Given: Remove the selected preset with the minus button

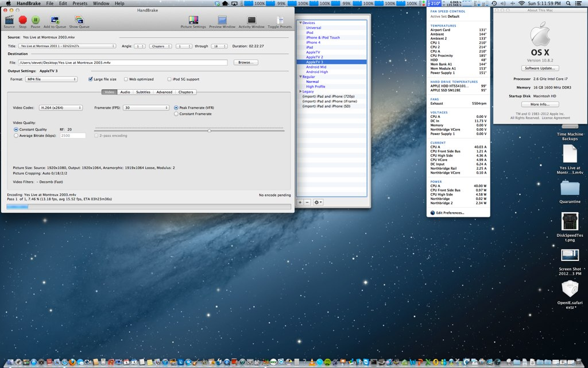Looking at the screenshot, I should [307, 202].
